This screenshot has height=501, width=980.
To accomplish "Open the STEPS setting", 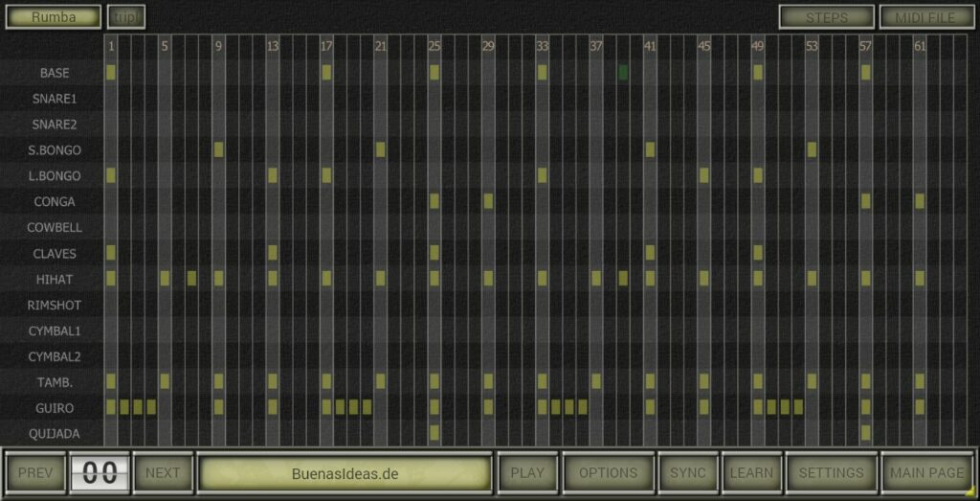I will pyautogui.click(x=826, y=17).
